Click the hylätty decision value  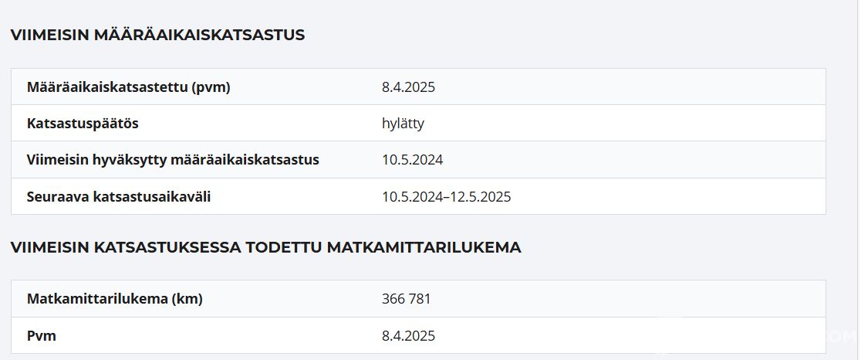pyautogui.click(x=403, y=124)
